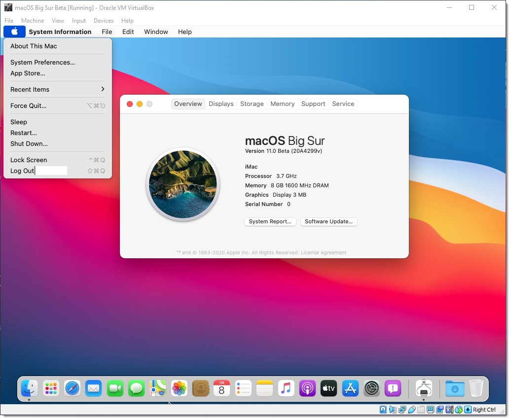Image resolution: width=511 pixels, height=420 pixels.
Task: Open System Report from the Overview pane
Action: pos(270,221)
